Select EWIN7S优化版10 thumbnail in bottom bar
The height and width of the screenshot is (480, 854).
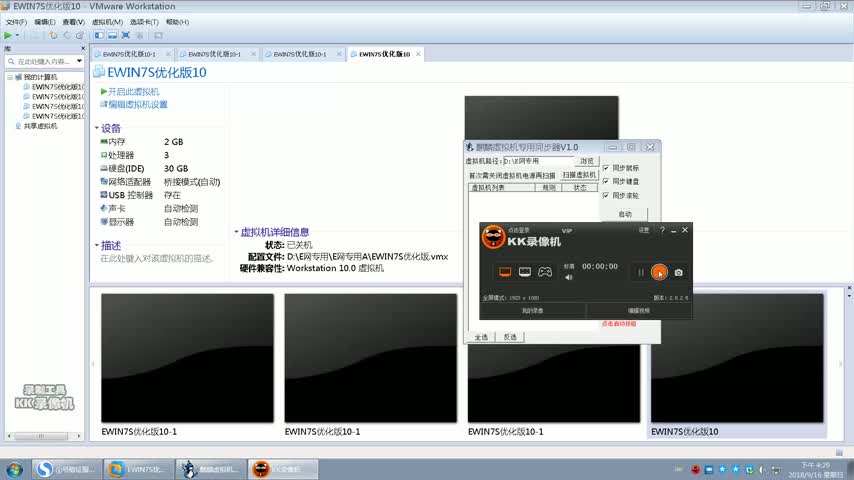point(737,358)
